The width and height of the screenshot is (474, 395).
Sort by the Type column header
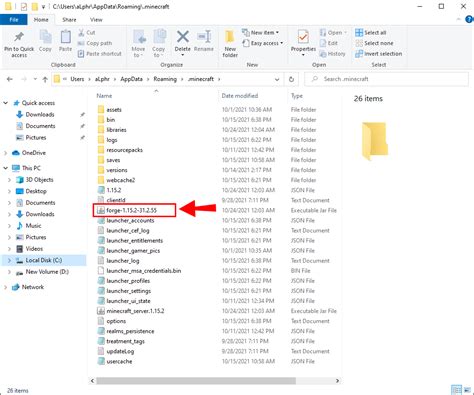coord(297,96)
